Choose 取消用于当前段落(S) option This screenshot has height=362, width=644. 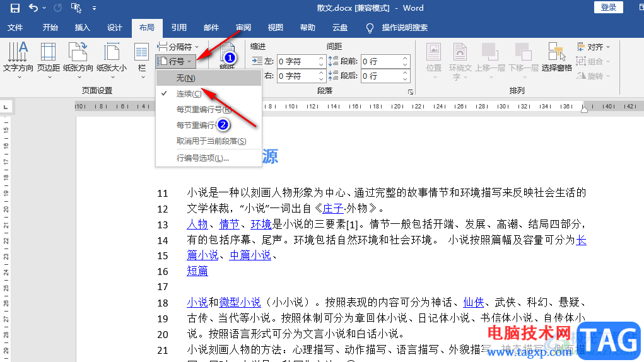[209, 141]
